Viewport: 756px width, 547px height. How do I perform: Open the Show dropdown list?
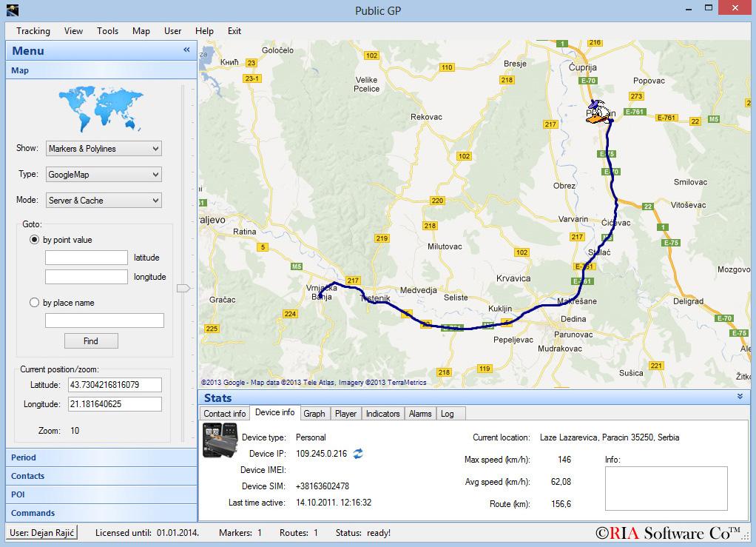(104, 149)
